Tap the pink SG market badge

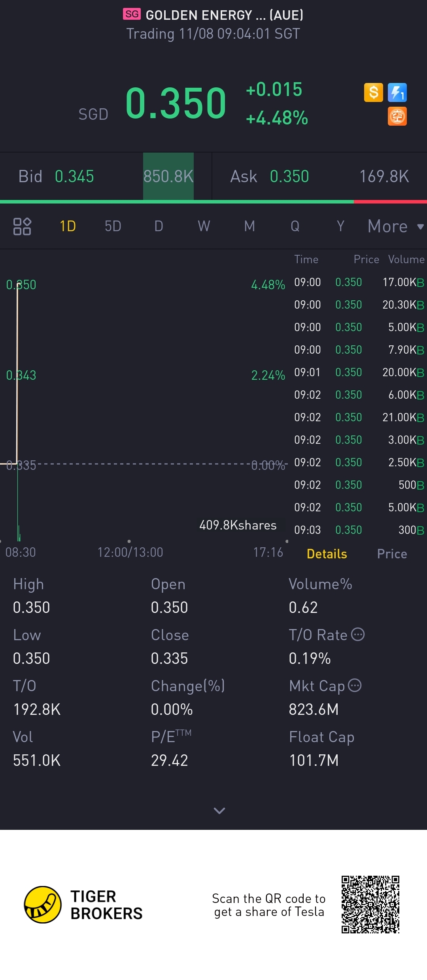(132, 14)
